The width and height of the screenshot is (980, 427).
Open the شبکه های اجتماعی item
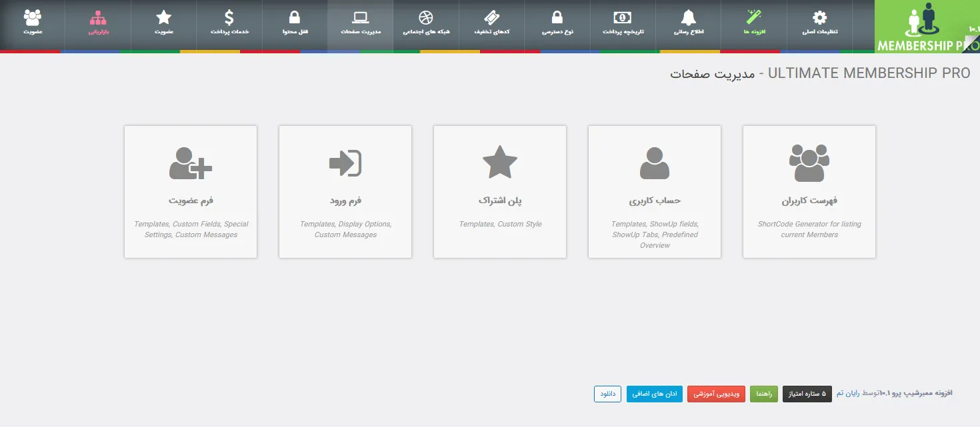coord(426,25)
